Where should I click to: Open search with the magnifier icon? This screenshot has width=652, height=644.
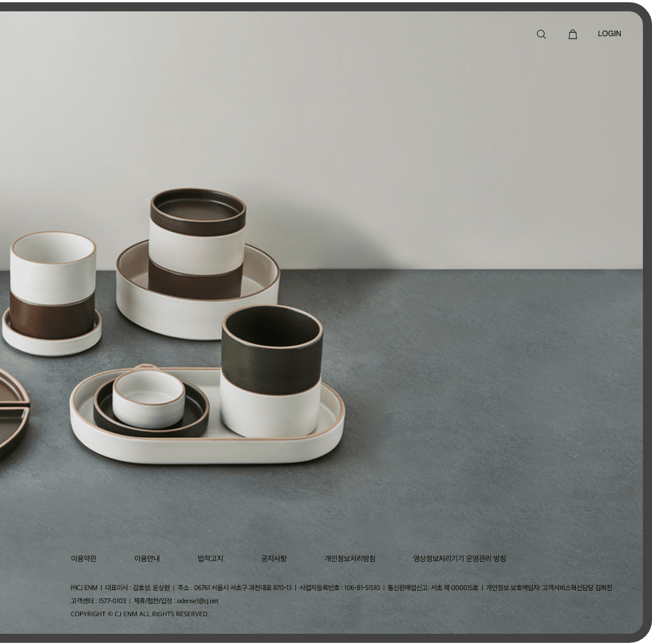(541, 34)
